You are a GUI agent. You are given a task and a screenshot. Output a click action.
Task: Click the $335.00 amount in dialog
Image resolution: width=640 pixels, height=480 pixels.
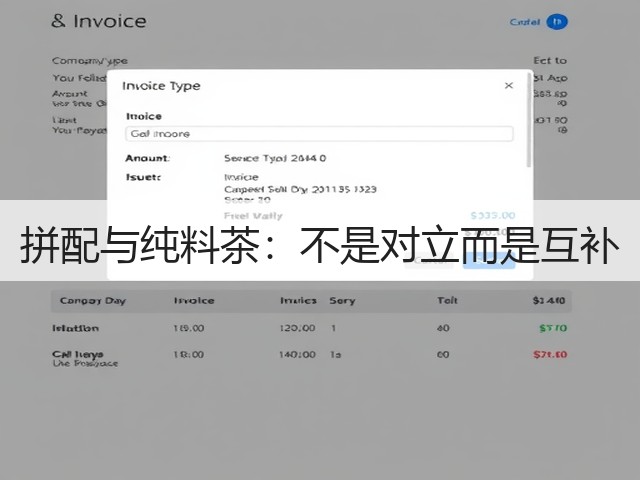[x=493, y=215]
